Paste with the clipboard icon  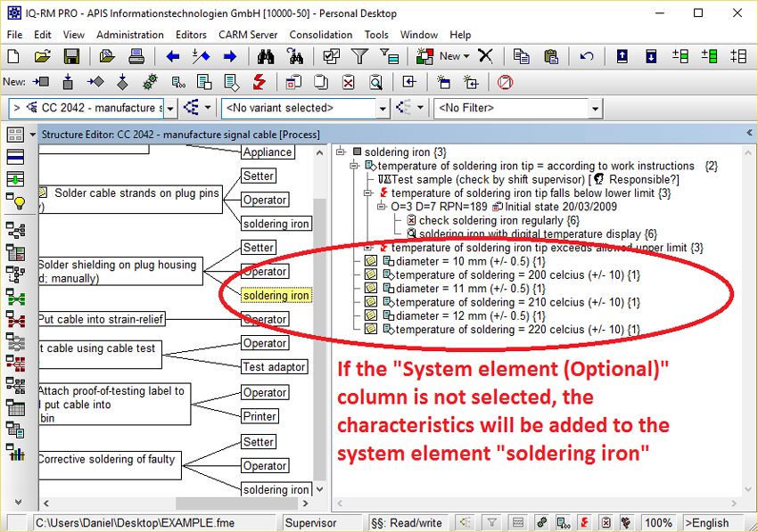tap(550, 56)
